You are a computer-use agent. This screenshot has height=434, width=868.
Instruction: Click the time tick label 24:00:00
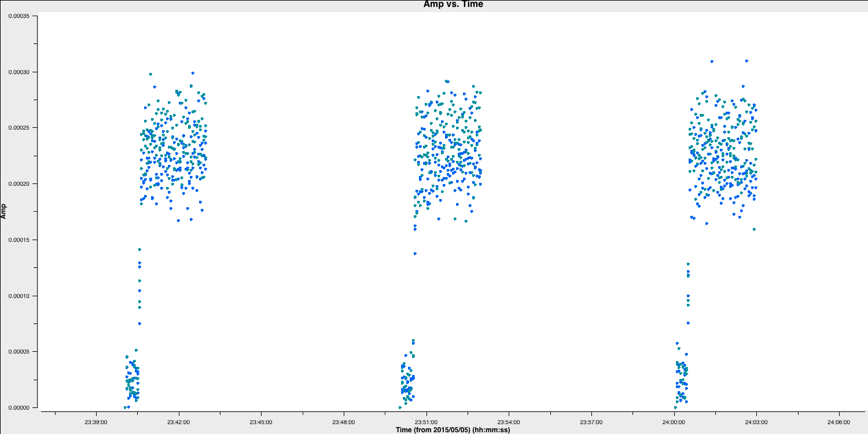pyautogui.click(x=674, y=422)
